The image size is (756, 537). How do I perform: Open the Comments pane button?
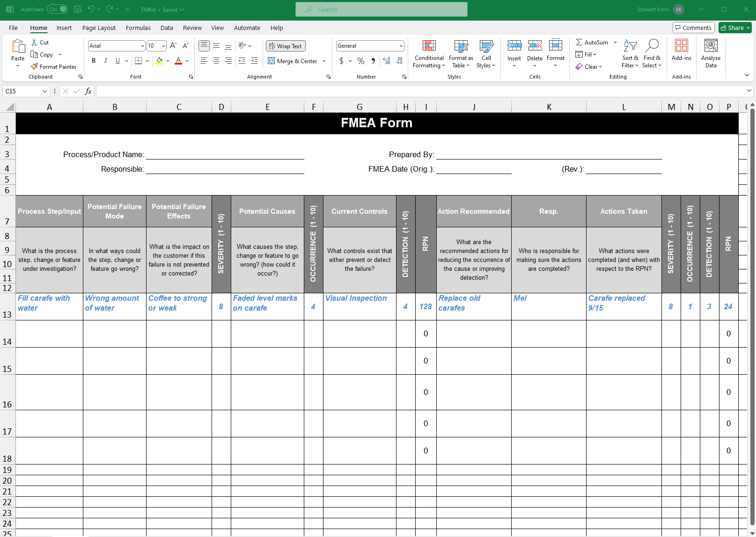[694, 28]
